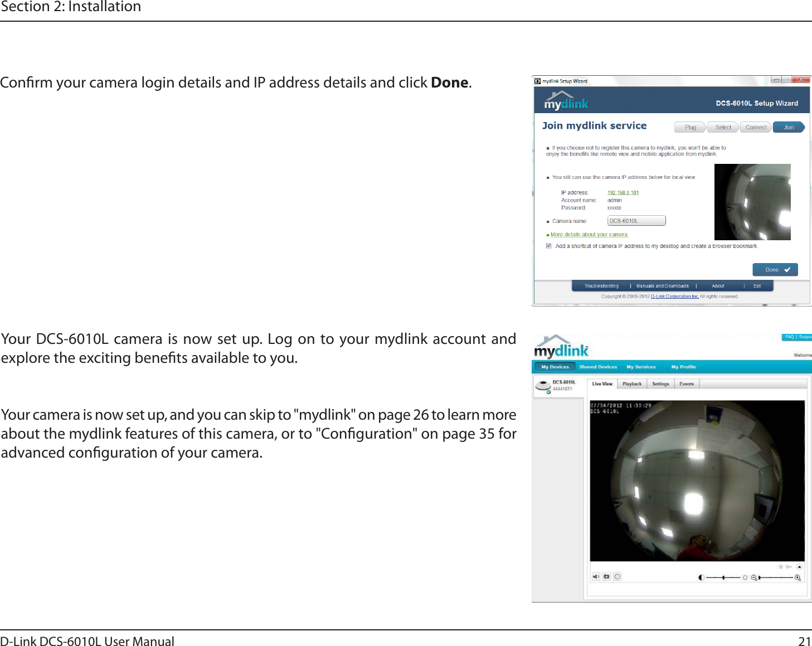Select the Plug wizard step

tap(690, 127)
